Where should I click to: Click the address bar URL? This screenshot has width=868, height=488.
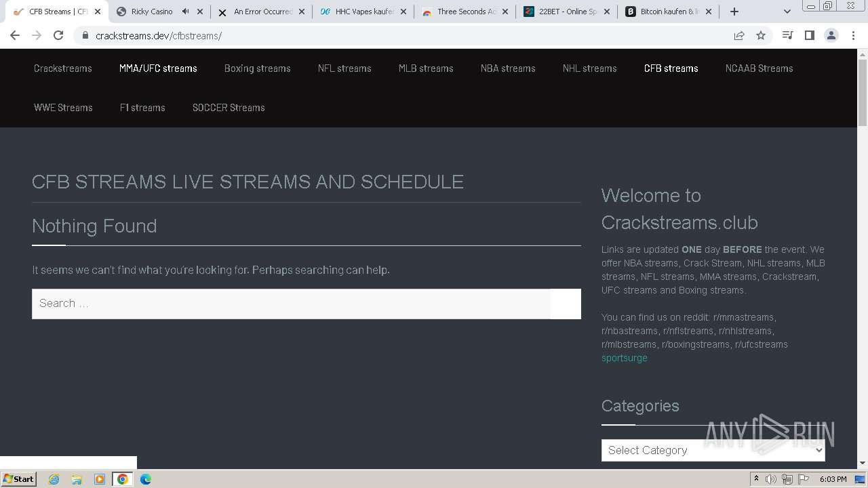click(159, 36)
